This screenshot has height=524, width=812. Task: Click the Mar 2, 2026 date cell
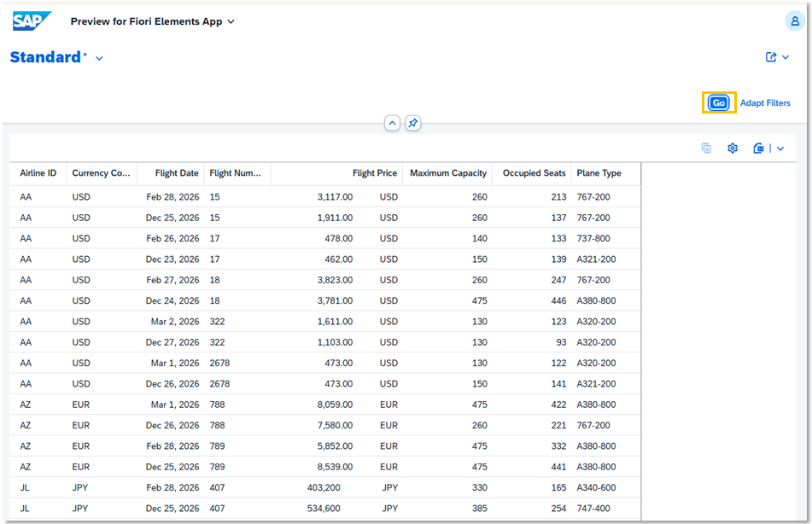[175, 322]
